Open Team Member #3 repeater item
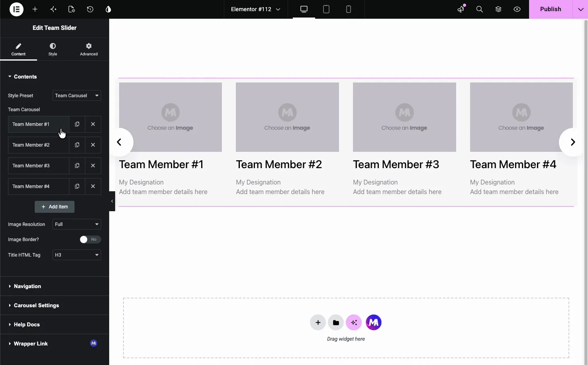588x365 pixels. pos(39,166)
